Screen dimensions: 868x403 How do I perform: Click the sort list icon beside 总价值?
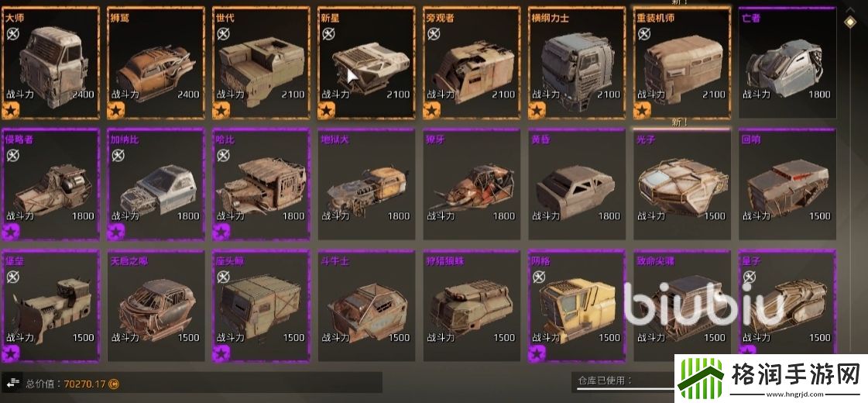12,383
